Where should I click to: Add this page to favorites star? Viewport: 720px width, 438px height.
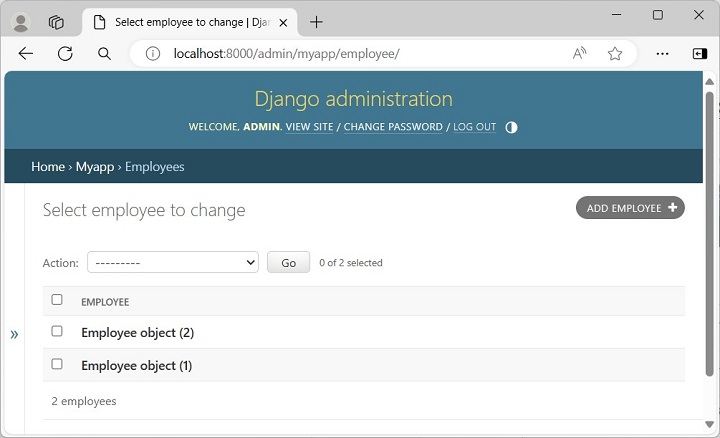[615, 54]
